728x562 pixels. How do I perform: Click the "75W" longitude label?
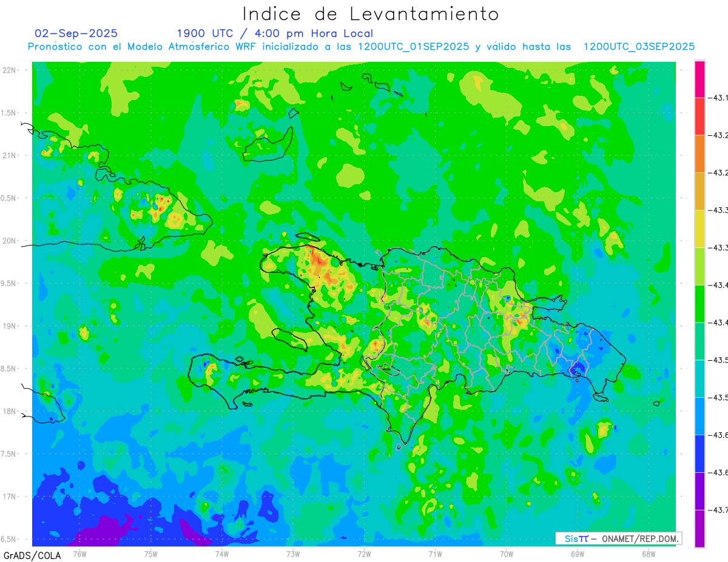pyautogui.click(x=151, y=554)
